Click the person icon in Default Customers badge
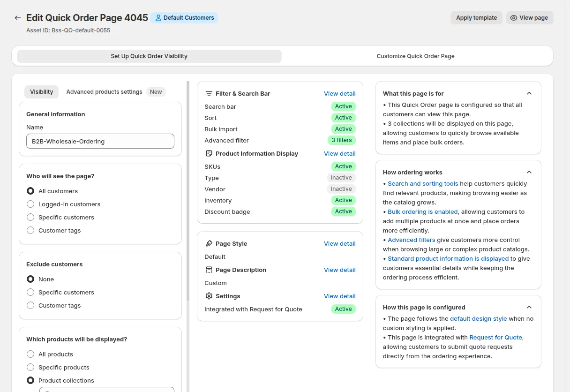The image size is (570, 392). pos(158,18)
